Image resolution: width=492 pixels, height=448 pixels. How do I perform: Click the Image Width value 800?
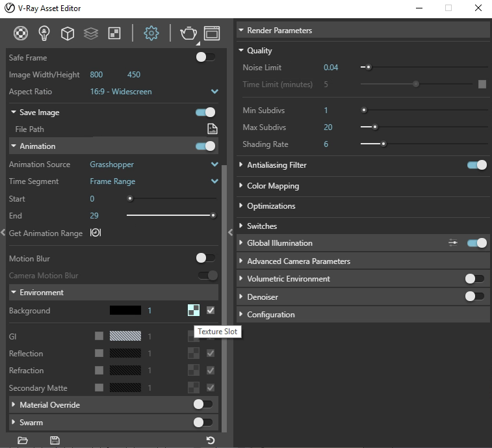click(x=96, y=75)
